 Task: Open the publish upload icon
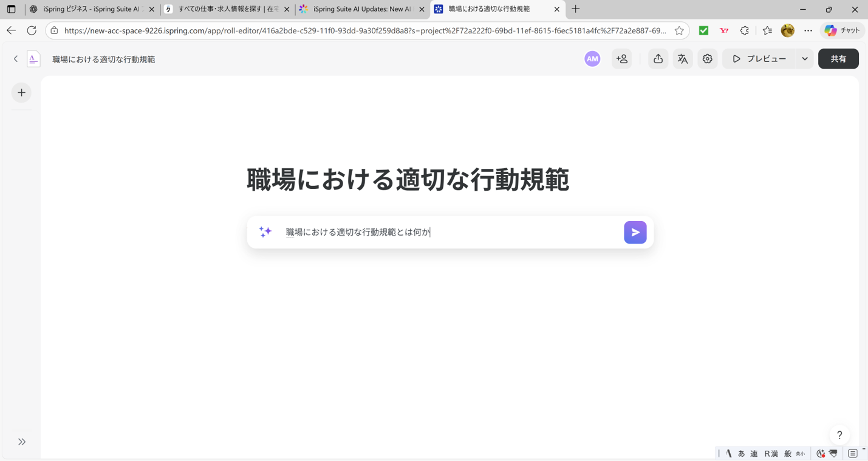pyautogui.click(x=658, y=58)
